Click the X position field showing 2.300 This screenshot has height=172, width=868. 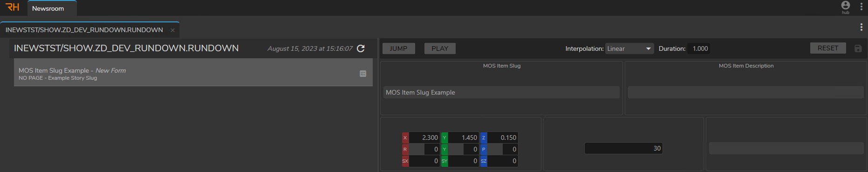[424, 138]
